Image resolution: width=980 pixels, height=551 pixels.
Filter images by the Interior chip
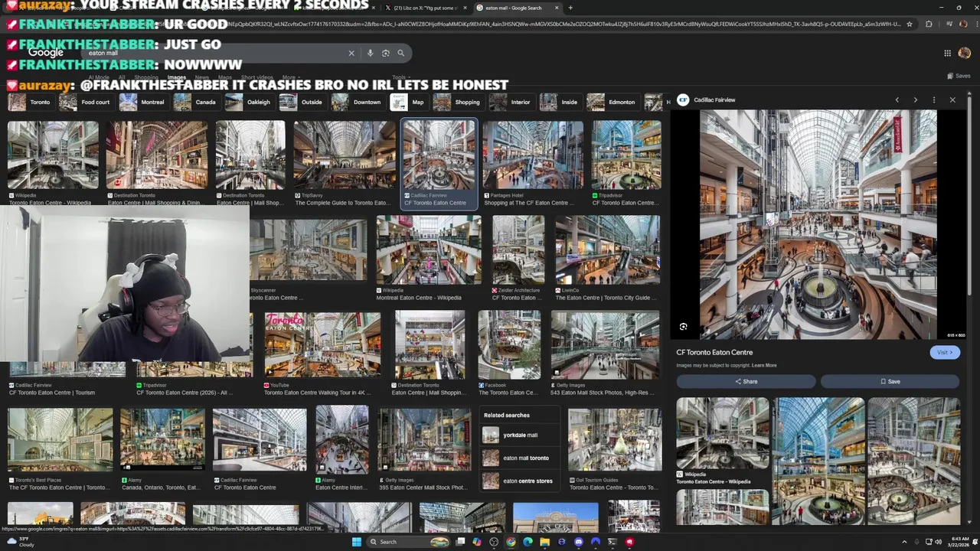511,102
